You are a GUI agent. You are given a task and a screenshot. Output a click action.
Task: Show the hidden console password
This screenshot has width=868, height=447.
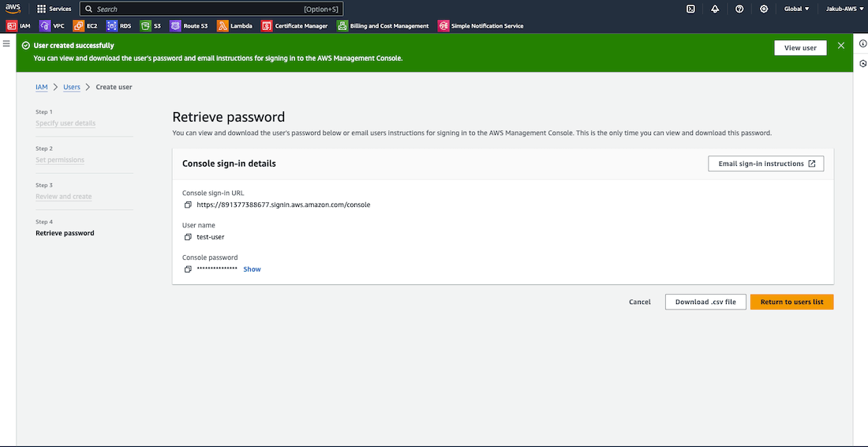tap(252, 269)
